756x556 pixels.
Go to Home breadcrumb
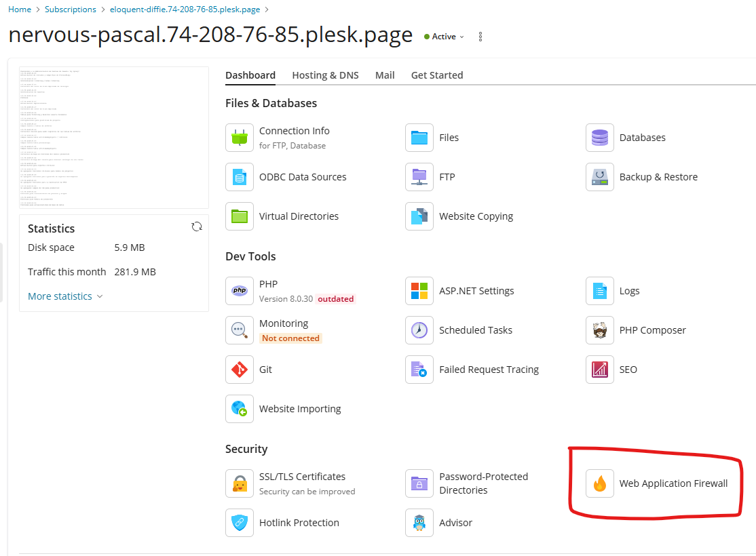(20, 9)
